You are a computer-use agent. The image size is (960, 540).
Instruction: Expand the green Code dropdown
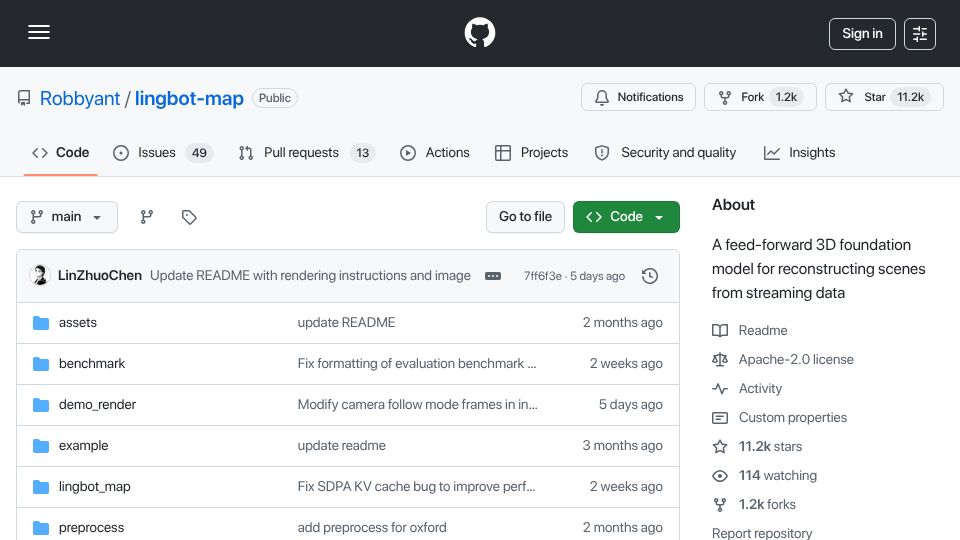pos(626,217)
